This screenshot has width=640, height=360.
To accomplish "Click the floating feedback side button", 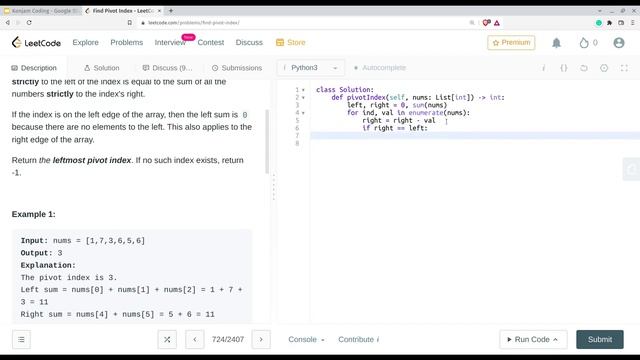I will pyautogui.click(x=631, y=169).
